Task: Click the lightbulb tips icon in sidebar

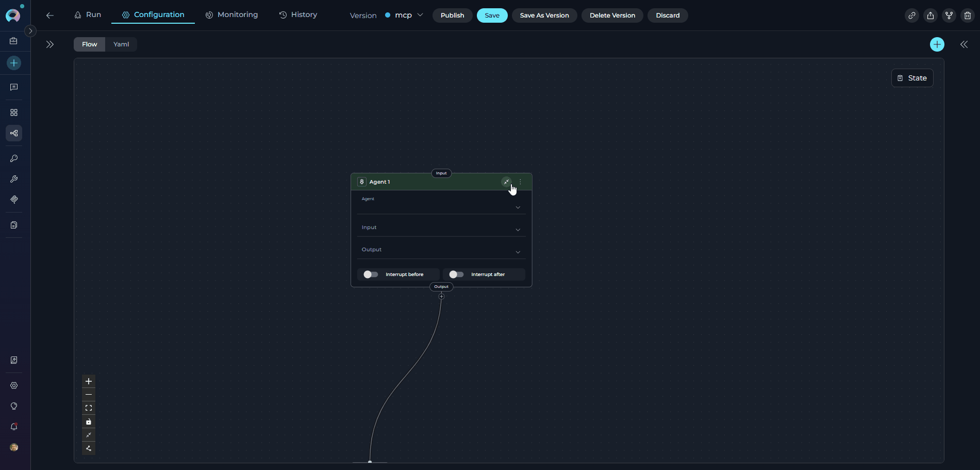Action: [14, 406]
